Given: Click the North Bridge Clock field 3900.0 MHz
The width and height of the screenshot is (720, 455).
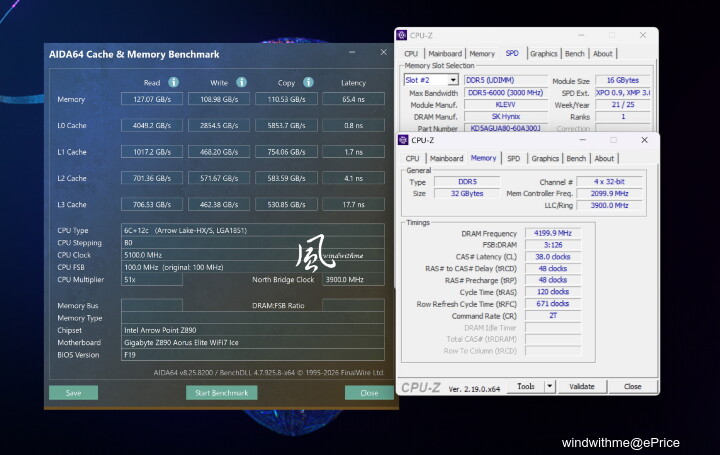Looking at the screenshot, I should pos(353,279).
